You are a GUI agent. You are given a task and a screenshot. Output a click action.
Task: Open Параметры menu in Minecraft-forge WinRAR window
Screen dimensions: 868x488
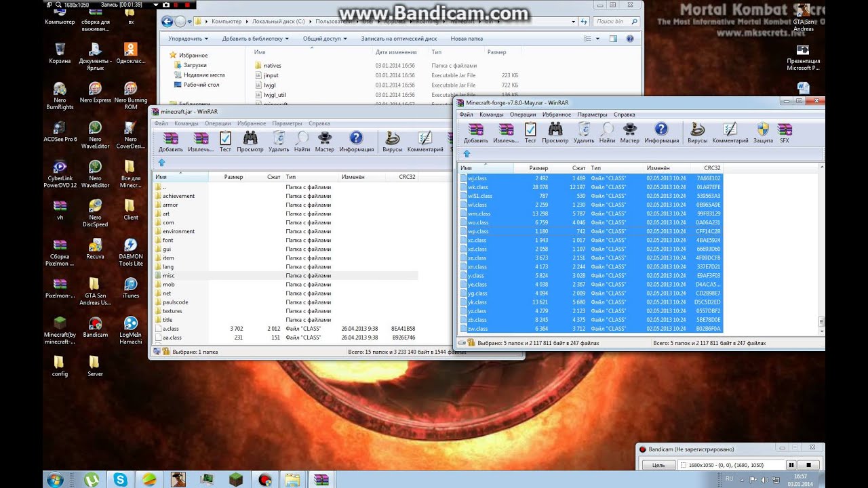click(592, 115)
